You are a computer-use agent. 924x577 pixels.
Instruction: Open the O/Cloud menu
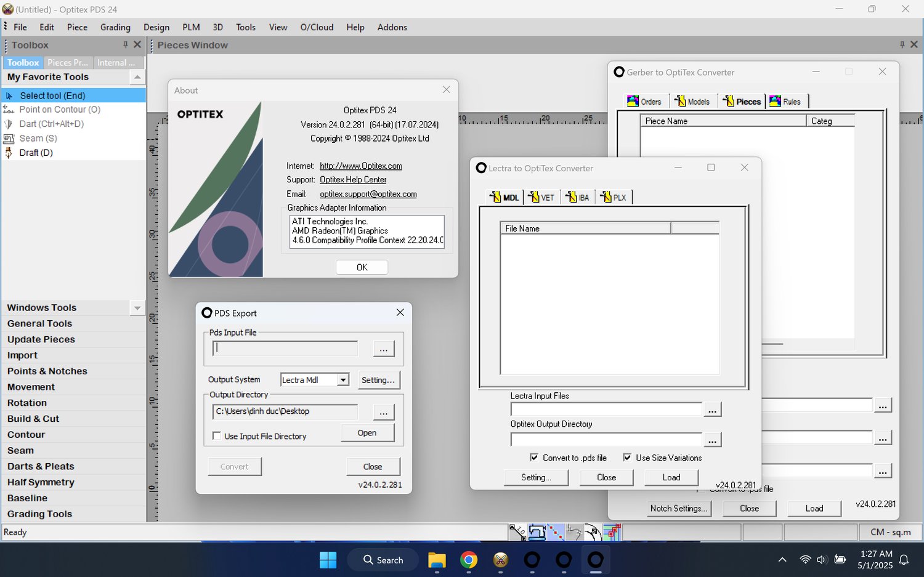[317, 27]
